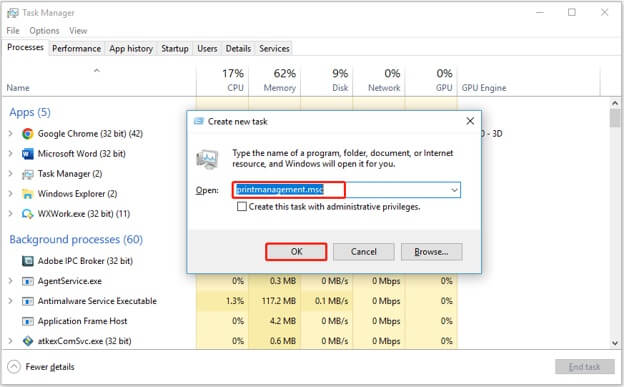The image size is (624, 387).
Task: Sort processes by the GPU column
Action: [x=431, y=82]
